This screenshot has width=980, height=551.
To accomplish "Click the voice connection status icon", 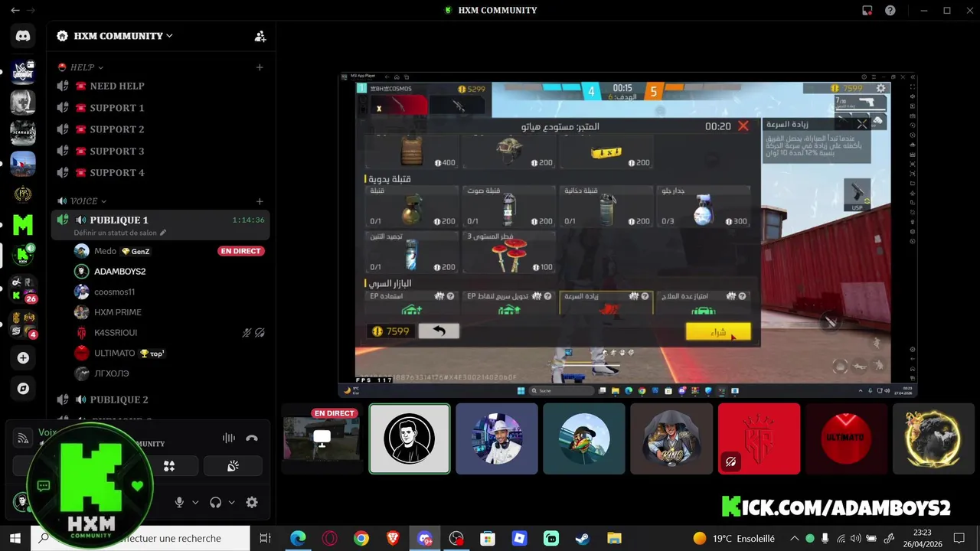I will pyautogui.click(x=24, y=439).
